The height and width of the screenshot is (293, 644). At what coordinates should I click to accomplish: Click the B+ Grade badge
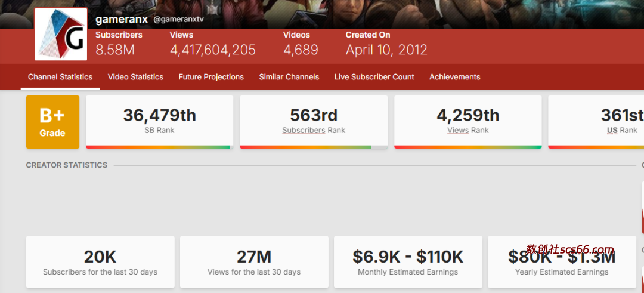pos(52,122)
